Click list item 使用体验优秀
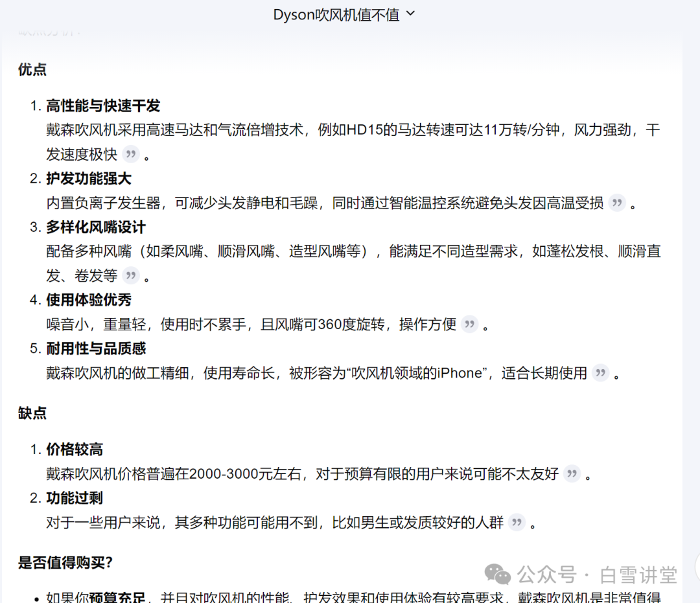This screenshot has height=603, width=700. pyautogui.click(x=89, y=300)
